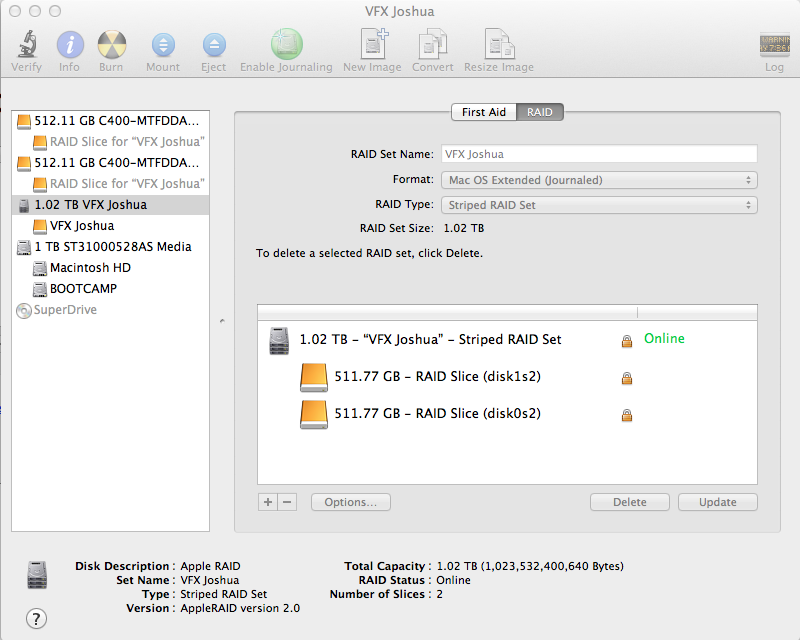
Task: Open the Log viewer icon
Action: pos(774,44)
